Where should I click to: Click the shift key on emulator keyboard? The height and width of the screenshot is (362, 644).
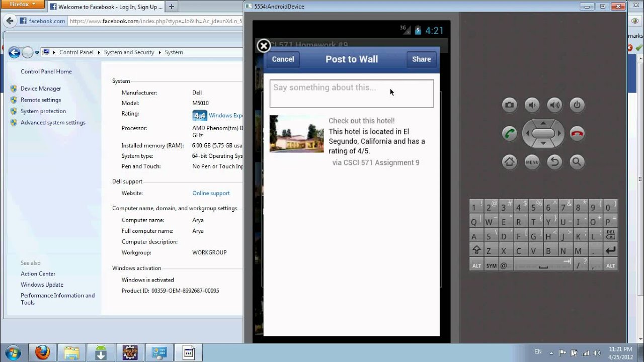[x=476, y=250]
